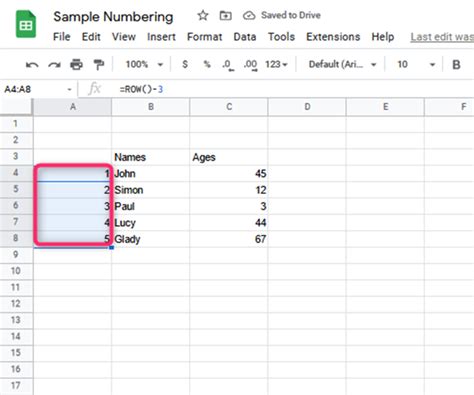Open the Edit menu
474x395 pixels.
(91, 37)
